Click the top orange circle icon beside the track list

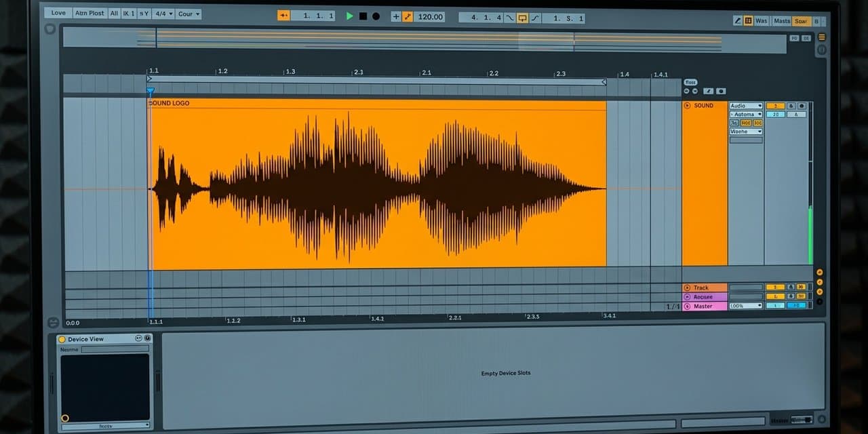(x=819, y=272)
